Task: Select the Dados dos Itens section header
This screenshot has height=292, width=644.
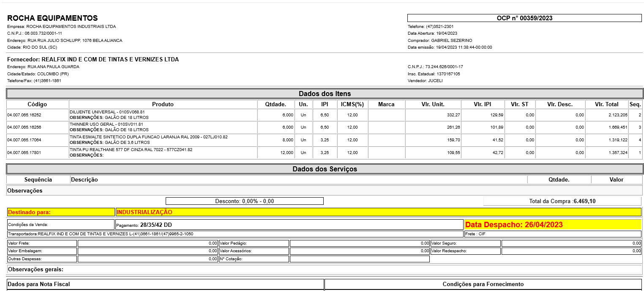Action: coord(325,94)
